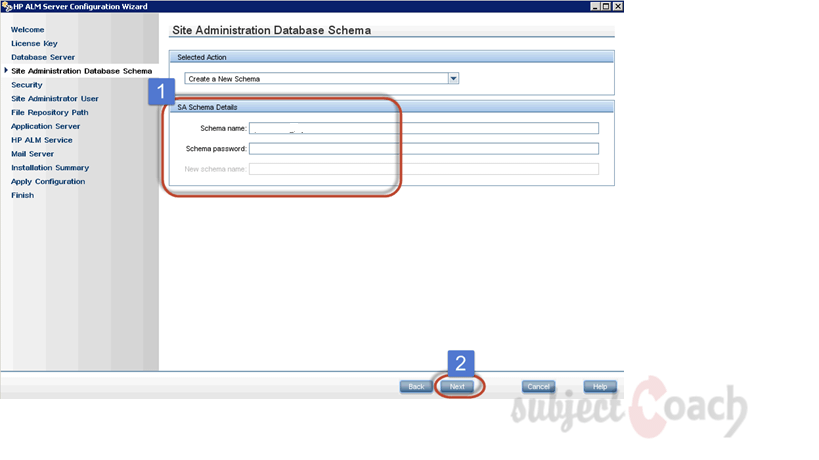Select Site Administration Database Schema step

pyautogui.click(x=81, y=71)
